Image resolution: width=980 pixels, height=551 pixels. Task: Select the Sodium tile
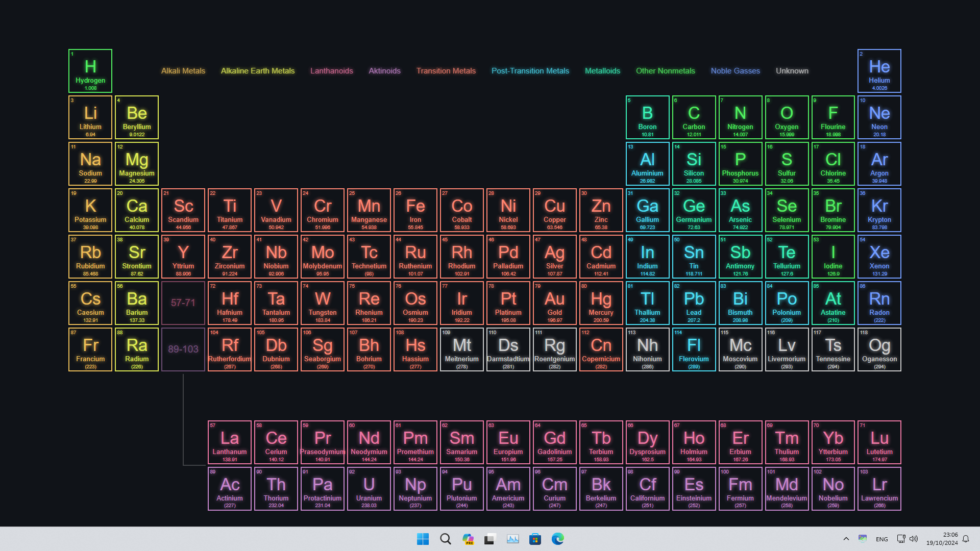90,164
